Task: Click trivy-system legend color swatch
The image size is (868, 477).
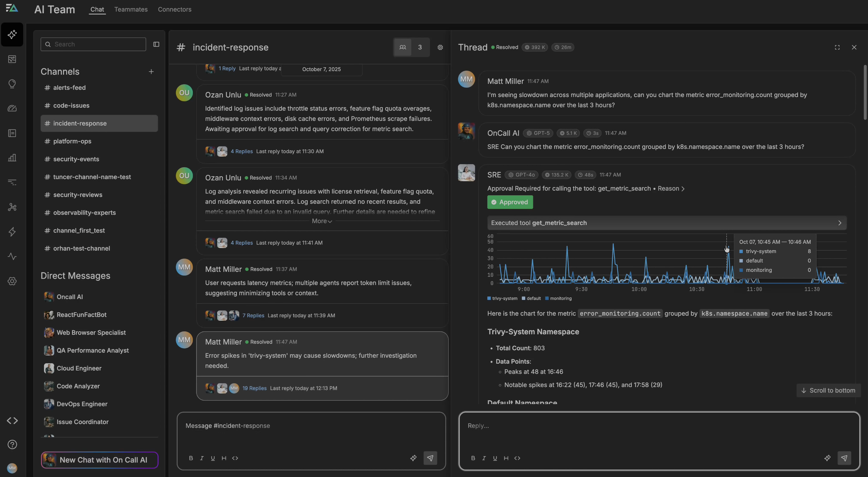Action: click(x=489, y=299)
